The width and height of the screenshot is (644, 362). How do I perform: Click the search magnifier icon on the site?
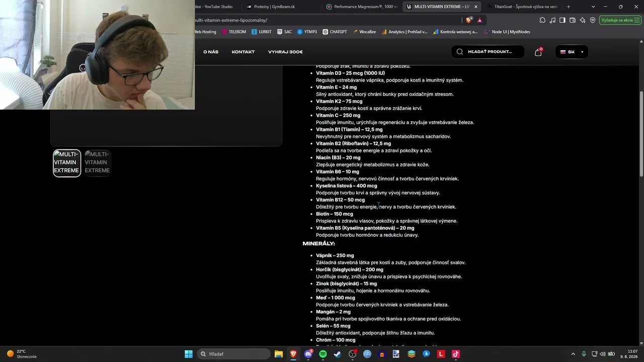(x=460, y=52)
